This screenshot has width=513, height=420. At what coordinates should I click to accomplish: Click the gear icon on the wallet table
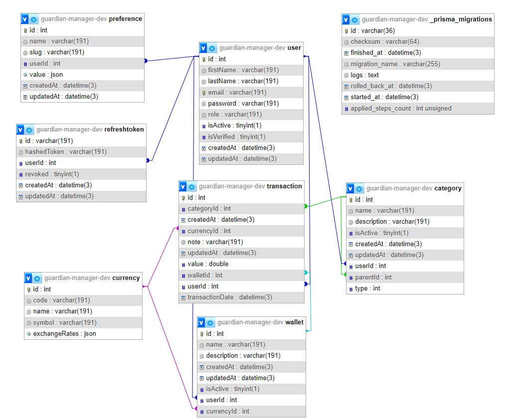pos(210,323)
